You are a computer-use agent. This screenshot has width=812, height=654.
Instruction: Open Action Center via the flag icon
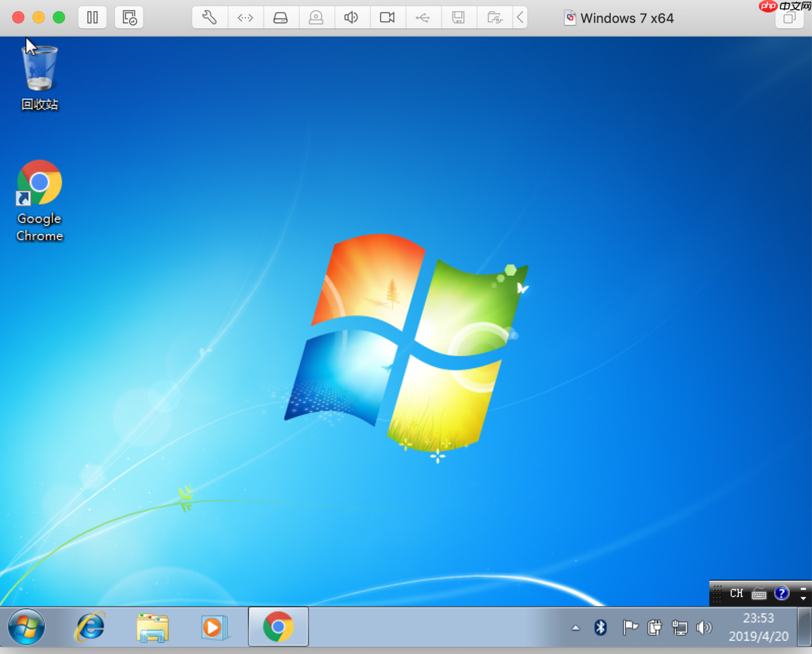click(x=630, y=627)
